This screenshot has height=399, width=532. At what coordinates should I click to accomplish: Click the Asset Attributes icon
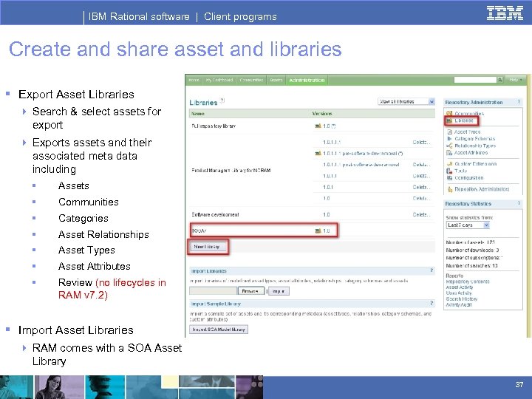coord(449,153)
